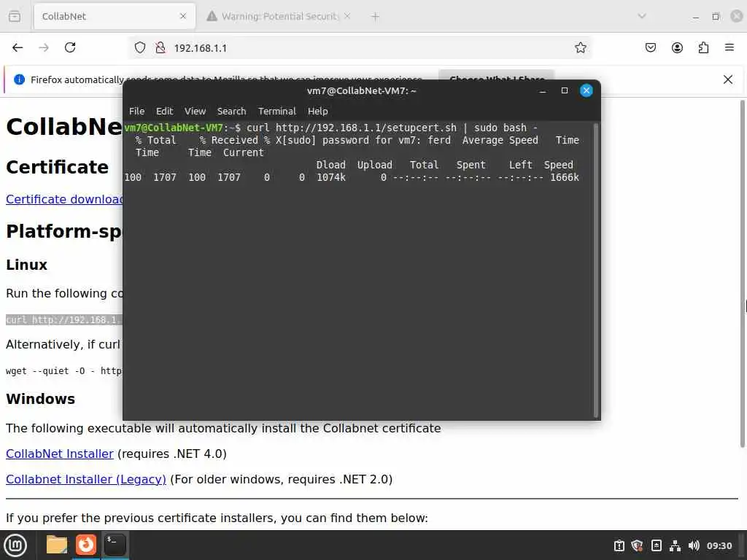Bookmark this page with the star icon
The height and width of the screenshot is (560, 747).
[x=580, y=47]
